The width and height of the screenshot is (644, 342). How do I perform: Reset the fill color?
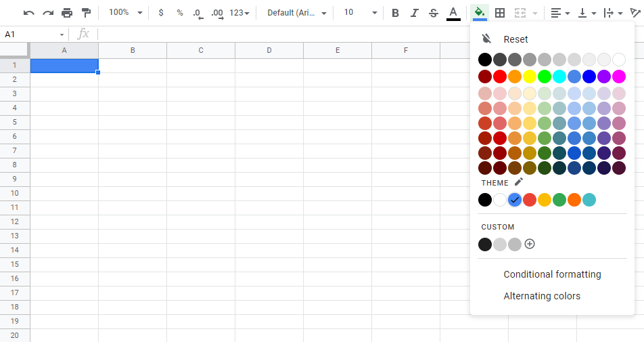[x=515, y=39]
